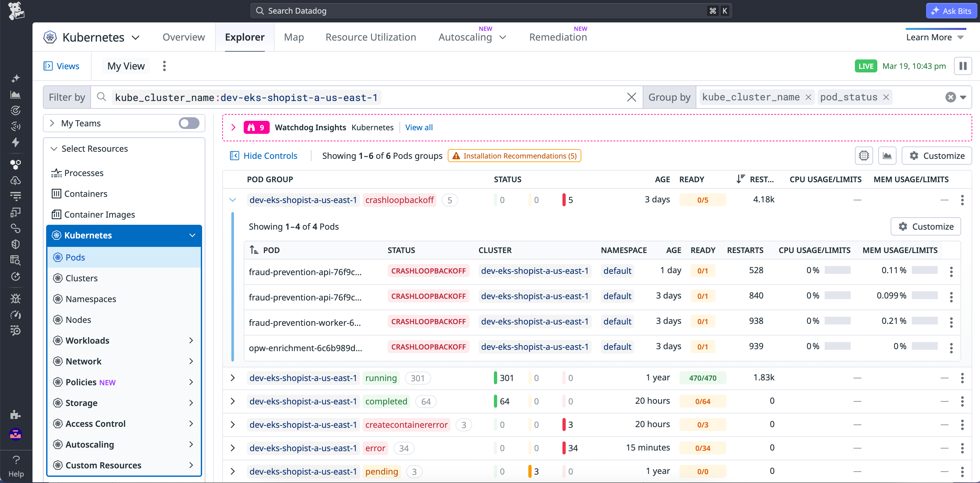Screen dimensions: 980x483
Task: Hide Controls above the pod table
Action: tap(270, 156)
